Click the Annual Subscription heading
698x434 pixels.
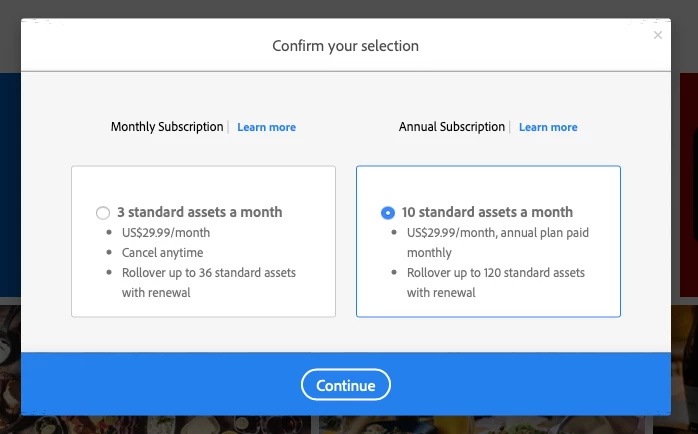point(452,127)
